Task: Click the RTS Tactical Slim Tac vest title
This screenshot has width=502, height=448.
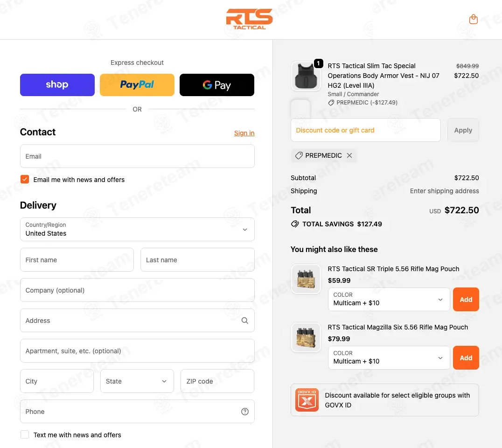Action: tap(383, 76)
